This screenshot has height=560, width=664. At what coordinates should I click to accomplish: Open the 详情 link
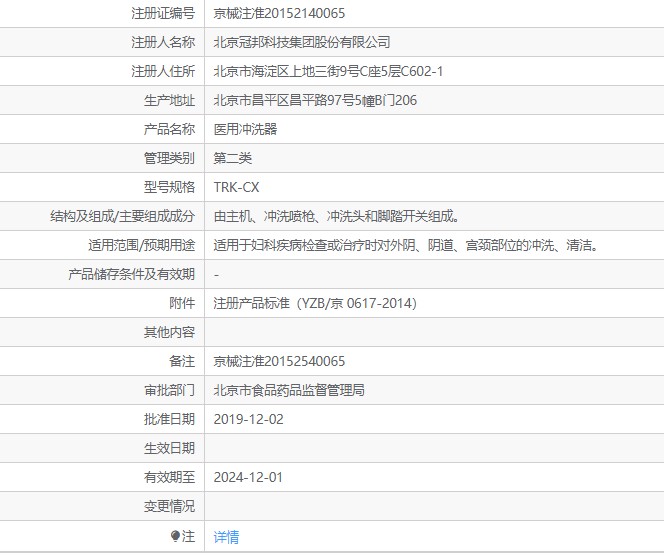[x=226, y=537]
